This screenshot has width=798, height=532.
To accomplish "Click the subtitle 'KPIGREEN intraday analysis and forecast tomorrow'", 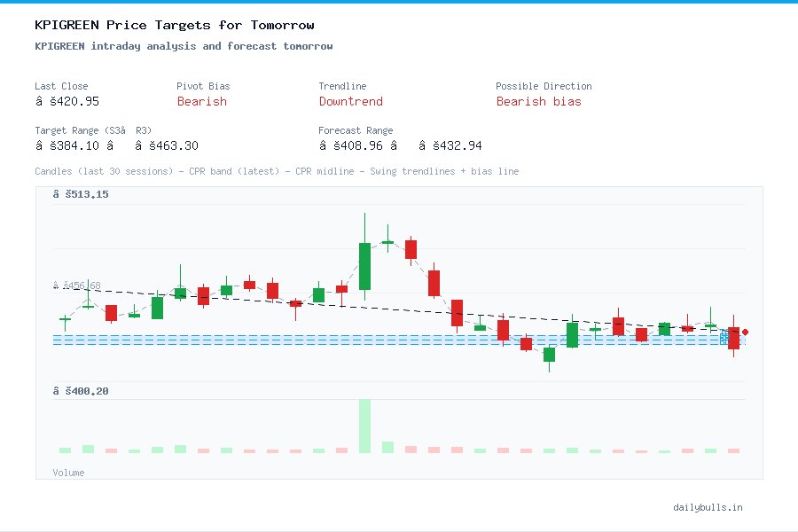I will click(184, 46).
